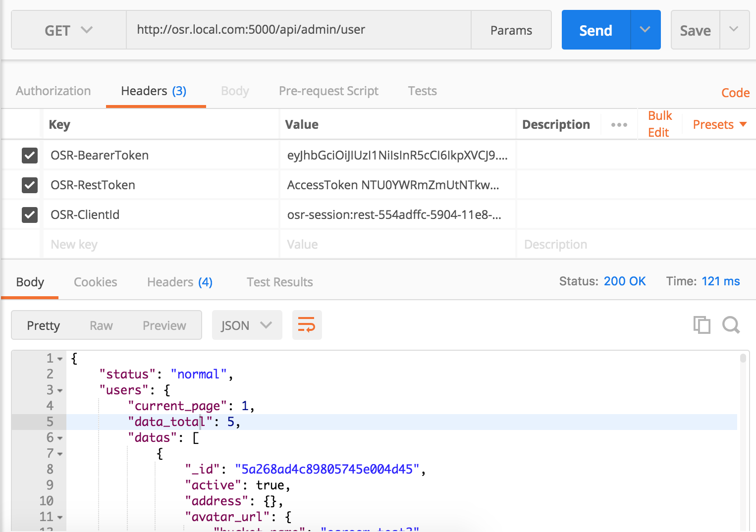Click the request URL input field

298,30
